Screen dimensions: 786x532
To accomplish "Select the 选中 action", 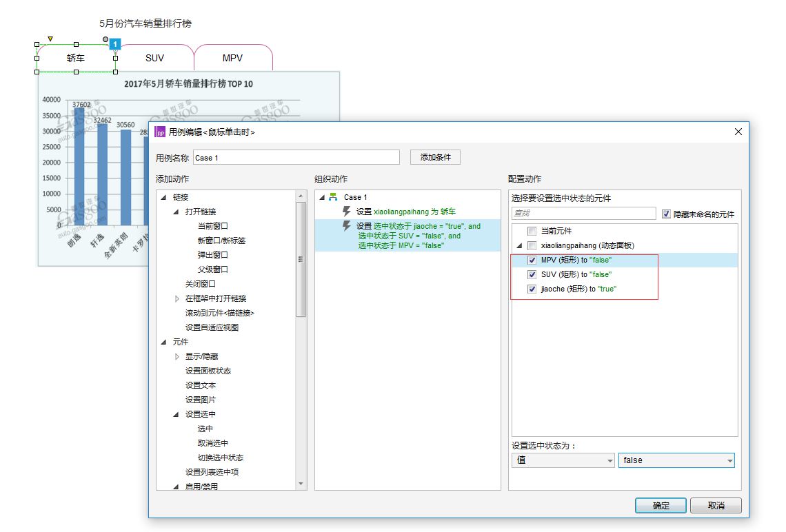I will [205, 429].
